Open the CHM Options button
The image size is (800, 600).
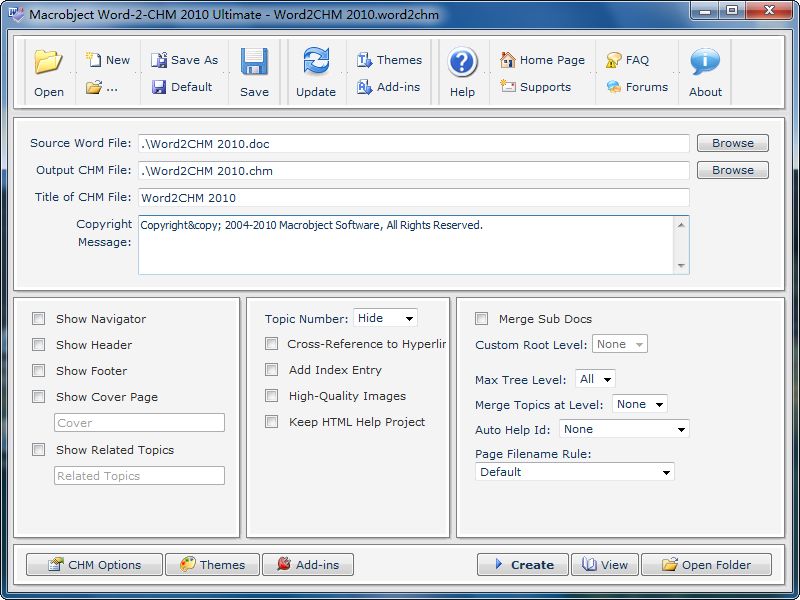point(94,565)
